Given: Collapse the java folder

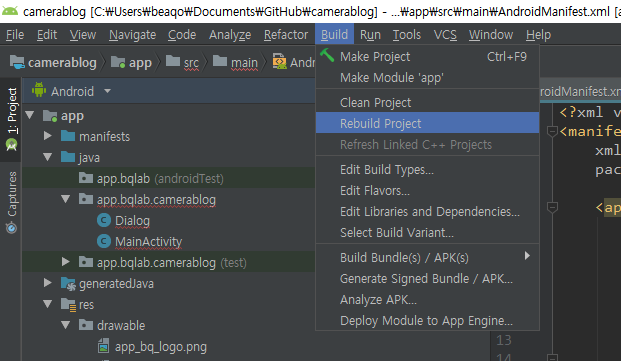Looking at the screenshot, I should point(48,157).
